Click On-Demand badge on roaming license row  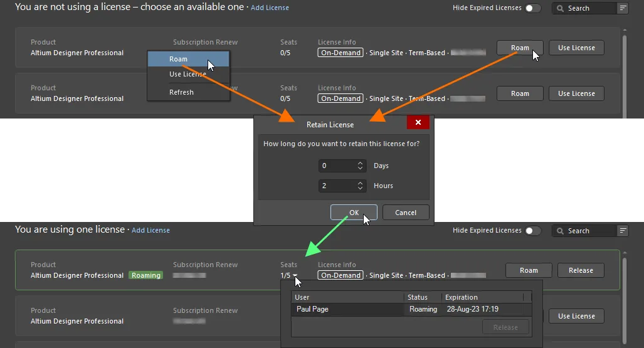click(340, 275)
